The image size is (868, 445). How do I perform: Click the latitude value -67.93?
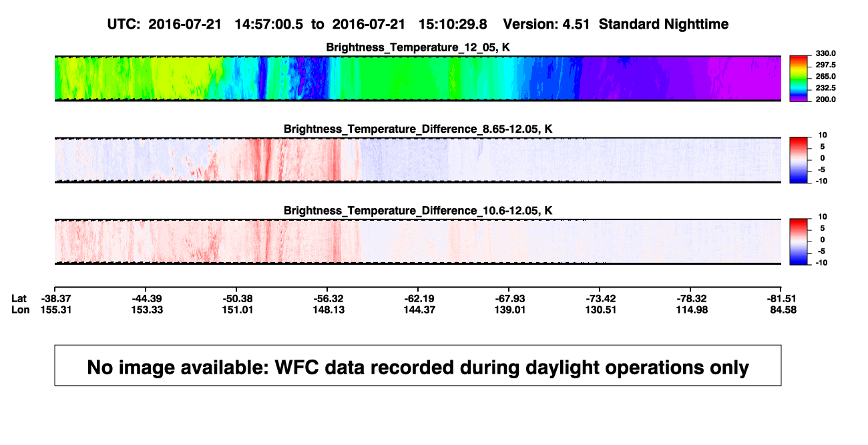(509, 298)
